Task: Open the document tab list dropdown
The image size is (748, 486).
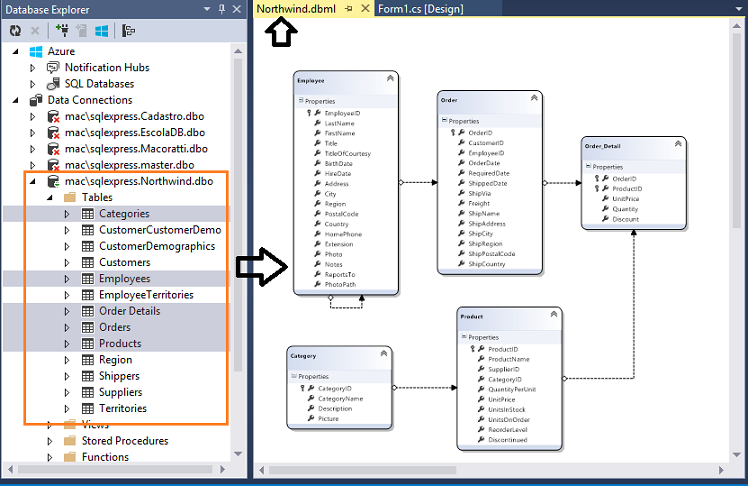Action: tap(738, 9)
